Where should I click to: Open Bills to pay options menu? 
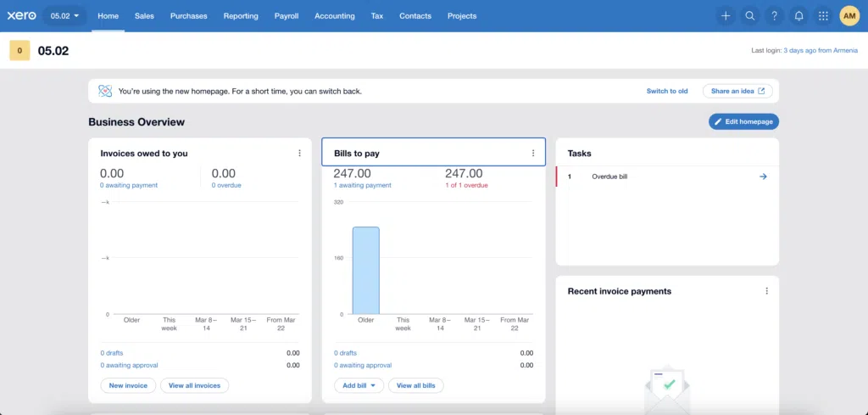click(x=533, y=154)
